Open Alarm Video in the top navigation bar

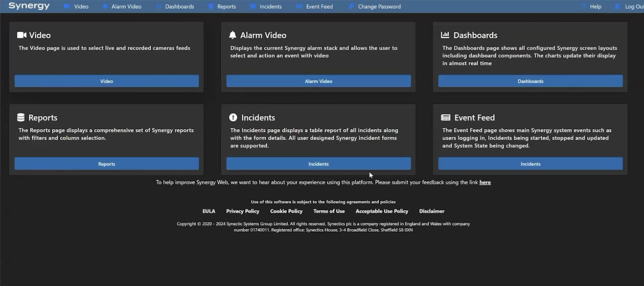click(122, 6)
